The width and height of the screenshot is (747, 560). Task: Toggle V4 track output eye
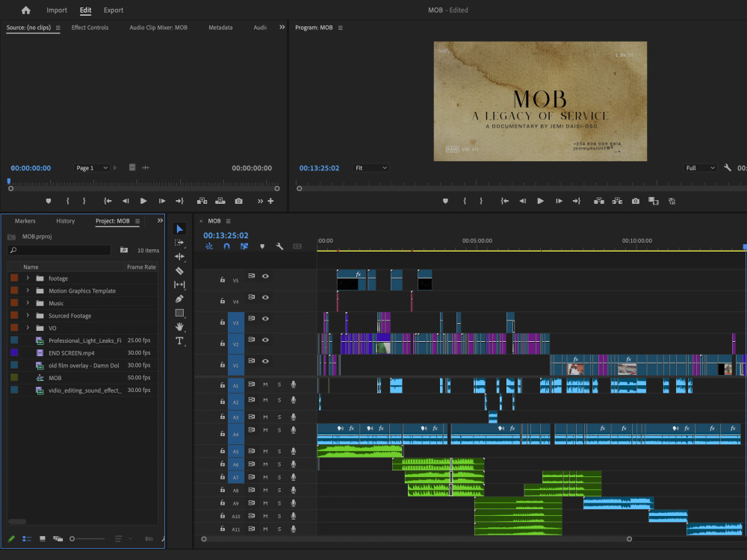[265, 298]
